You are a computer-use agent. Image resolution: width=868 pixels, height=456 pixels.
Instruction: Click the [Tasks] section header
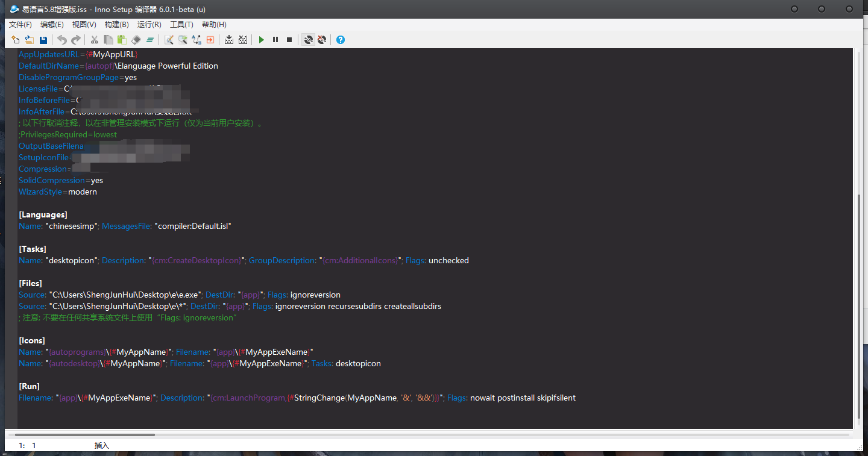(x=33, y=249)
